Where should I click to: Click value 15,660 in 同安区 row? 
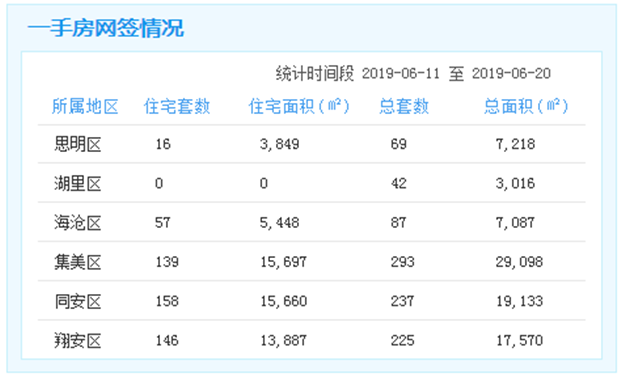point(283,301)
